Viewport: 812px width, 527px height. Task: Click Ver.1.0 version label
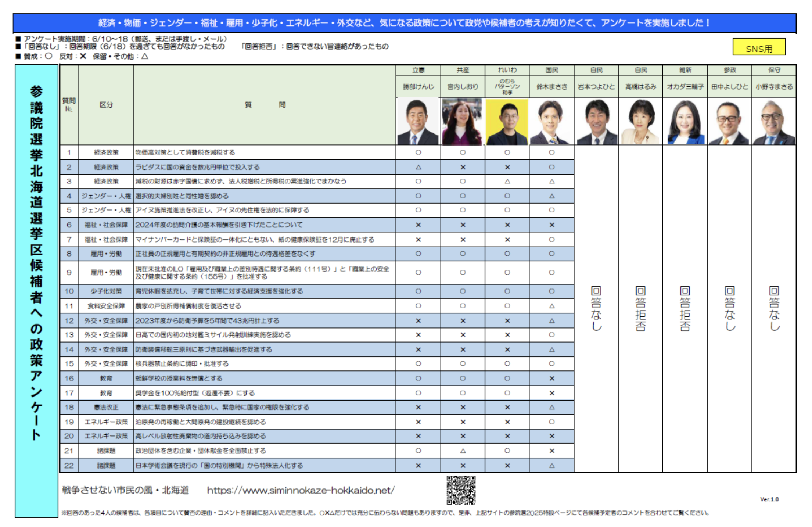click(x=769, y=499)
